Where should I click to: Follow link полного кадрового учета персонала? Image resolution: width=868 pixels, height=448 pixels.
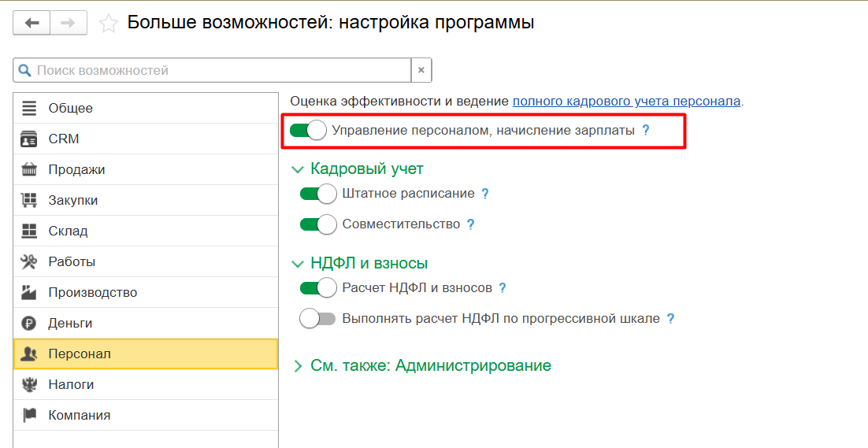click(627, 102)
